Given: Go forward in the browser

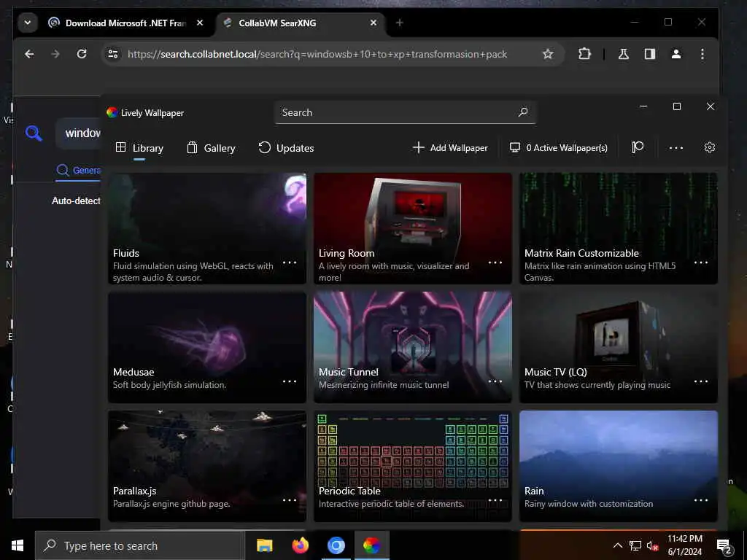Looking at the screenshot, I should tap(55, 54).
